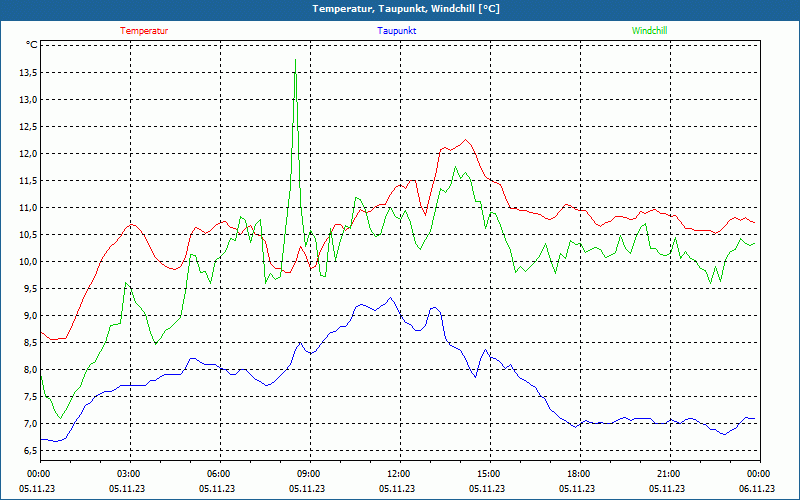
Task: Click the 06:00 time axis label
Action: (x=220, y=474)
